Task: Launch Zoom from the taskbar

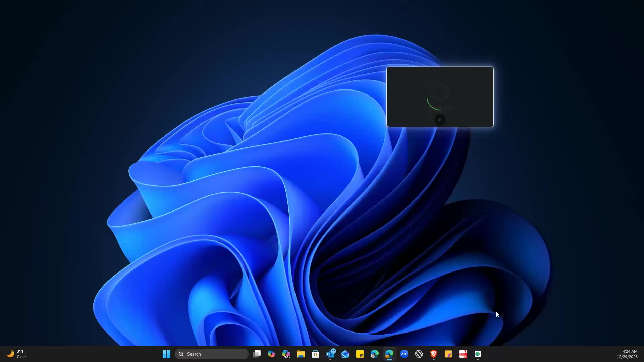Action: [x=404, y=354]
